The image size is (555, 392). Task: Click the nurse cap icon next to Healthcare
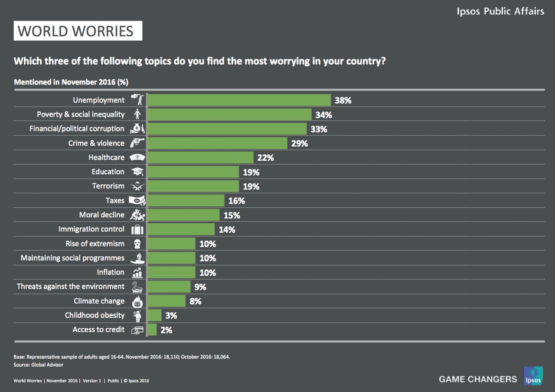pyautogui.click(x=137, y=157)
